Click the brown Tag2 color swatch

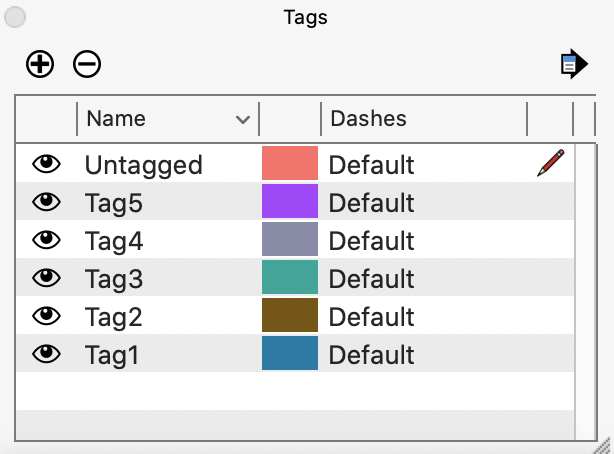[x=289, y=316]
